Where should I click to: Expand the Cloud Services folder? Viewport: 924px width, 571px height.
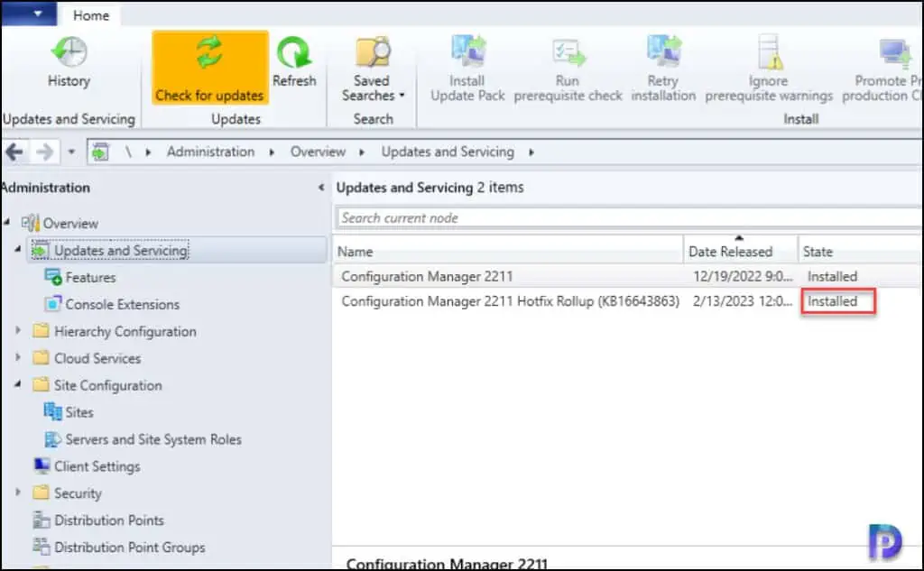[x=18, y=357]
